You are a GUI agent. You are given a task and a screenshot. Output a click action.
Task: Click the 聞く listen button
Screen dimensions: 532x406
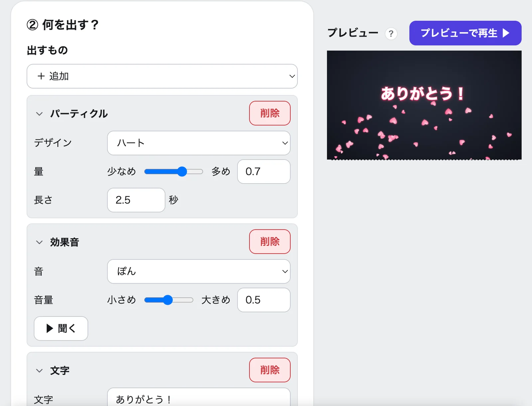61,329
